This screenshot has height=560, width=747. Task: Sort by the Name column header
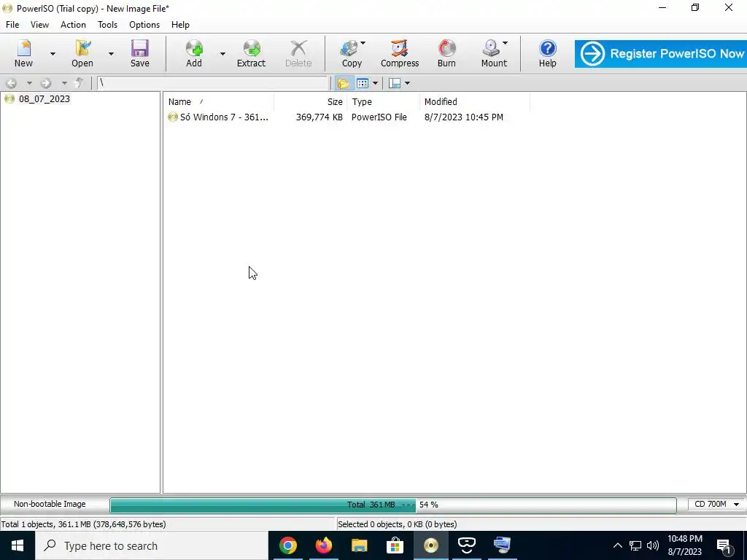coord(219,102)
